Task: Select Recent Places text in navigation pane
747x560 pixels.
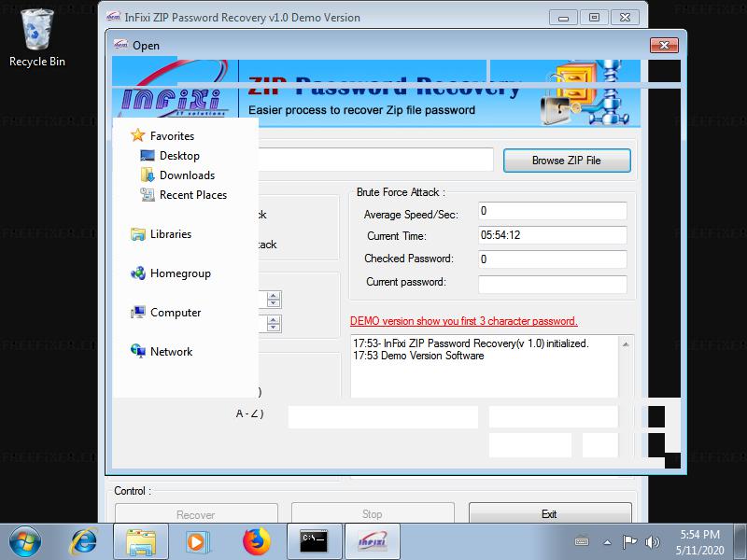Action: pyautogui.click(x=193, y=195)
